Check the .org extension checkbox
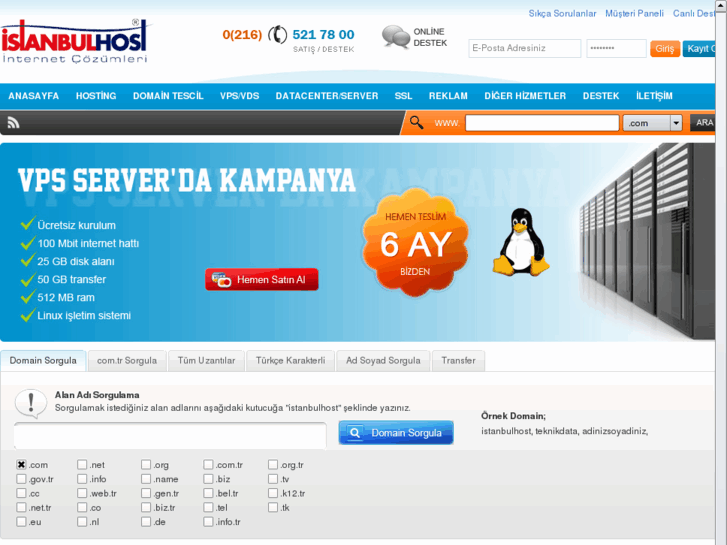 point(146,464)
